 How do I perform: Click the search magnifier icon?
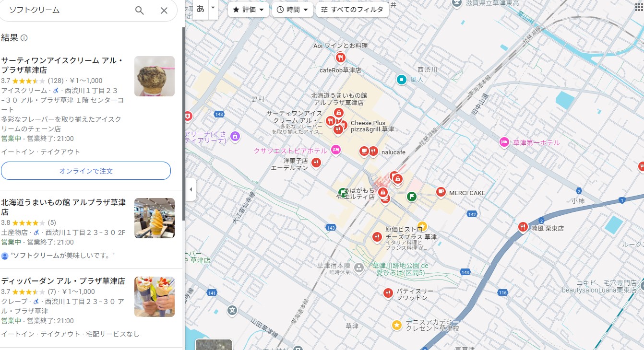coord(140,11)
